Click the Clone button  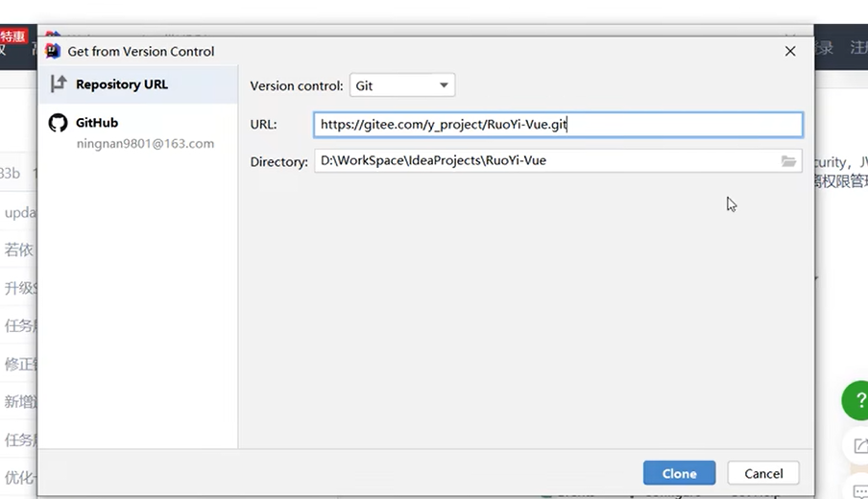pos(679,473)
